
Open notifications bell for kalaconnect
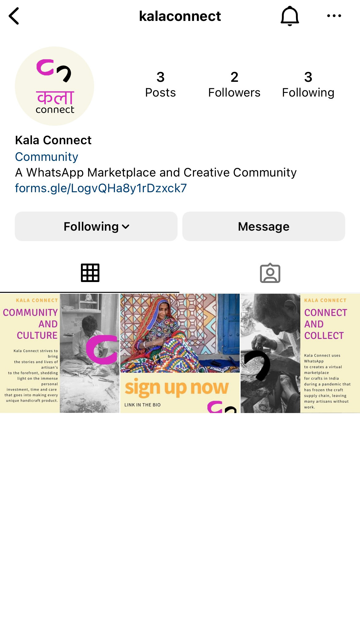[290, 16]
